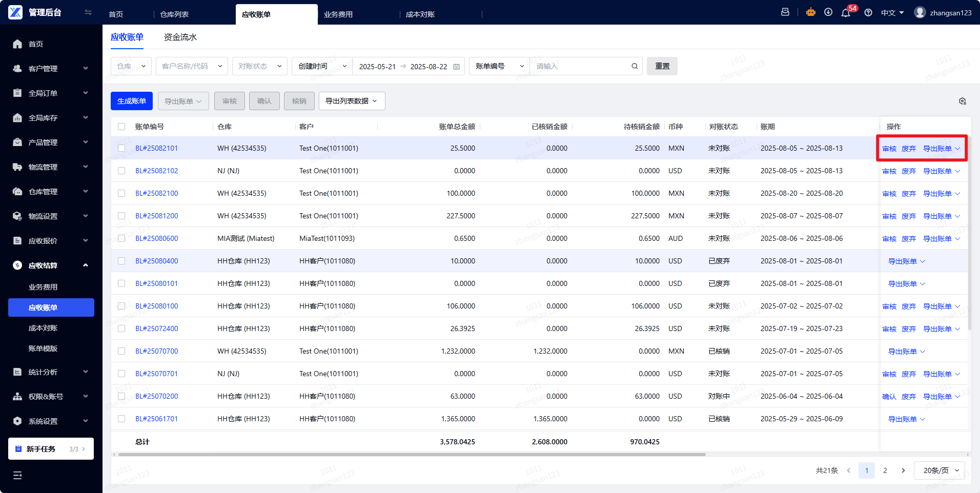Switch to the 资金流水 tab
Image resolution: width=980 pixels, height=493 pixels.
(x=180, y=37)
